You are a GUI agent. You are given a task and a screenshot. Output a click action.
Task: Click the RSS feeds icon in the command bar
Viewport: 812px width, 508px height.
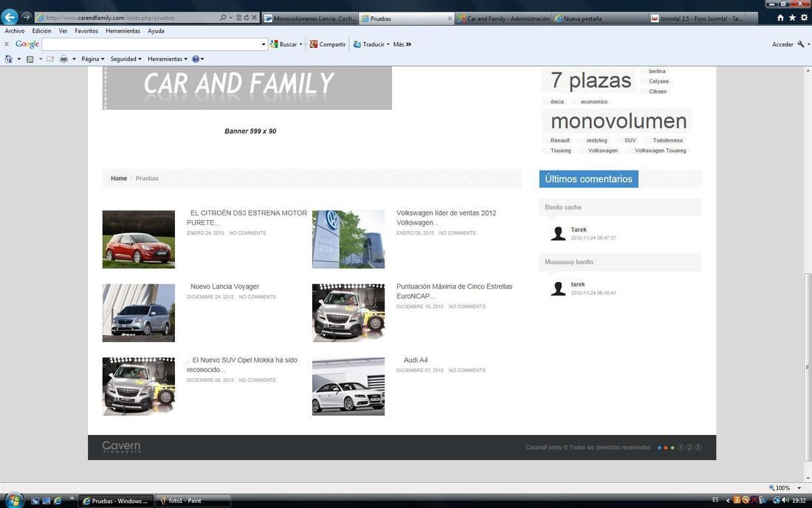pos(30,59)
